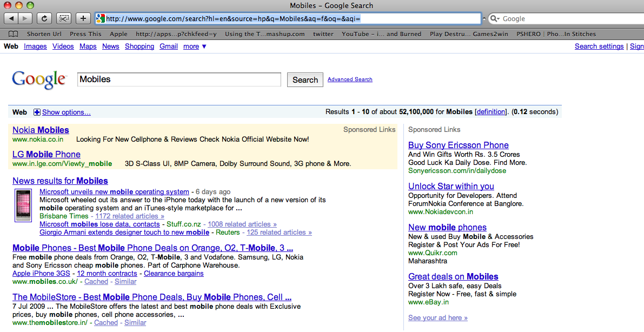
Task: Open 1008 related articles link
Action: (242, 224)
